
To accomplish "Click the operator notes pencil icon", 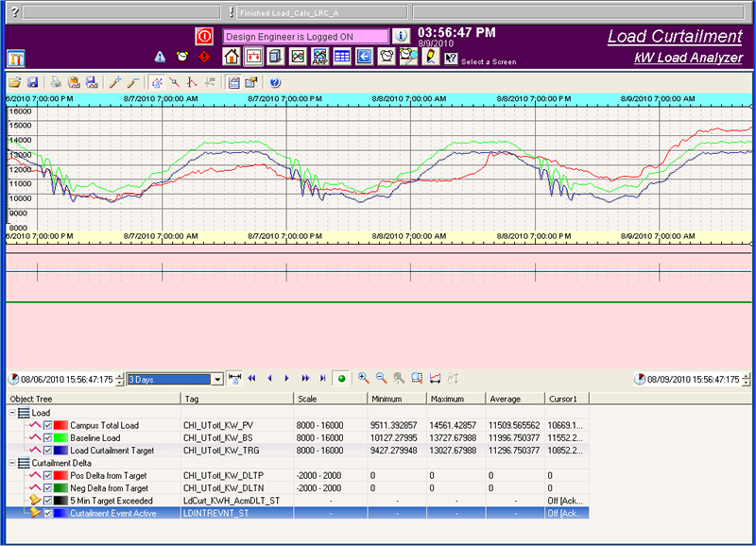I will point(429,57).
